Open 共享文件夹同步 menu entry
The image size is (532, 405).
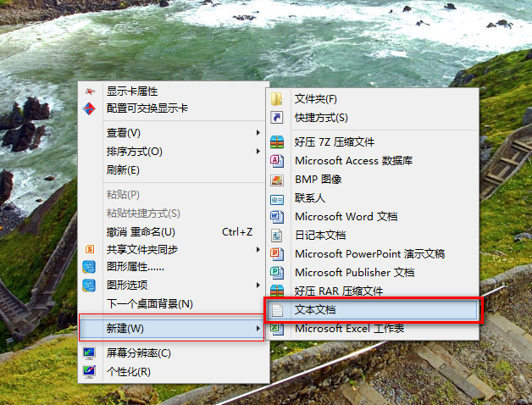pos(173,249)
